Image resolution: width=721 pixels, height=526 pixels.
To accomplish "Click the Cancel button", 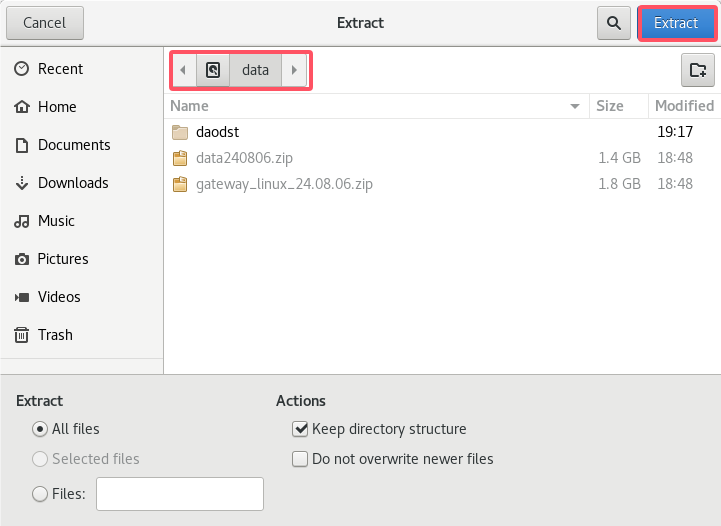I will pos(45,23).
